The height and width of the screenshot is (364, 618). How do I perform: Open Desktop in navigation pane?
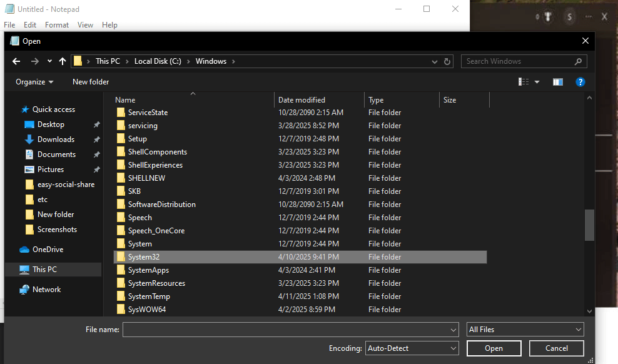(51, 124)
